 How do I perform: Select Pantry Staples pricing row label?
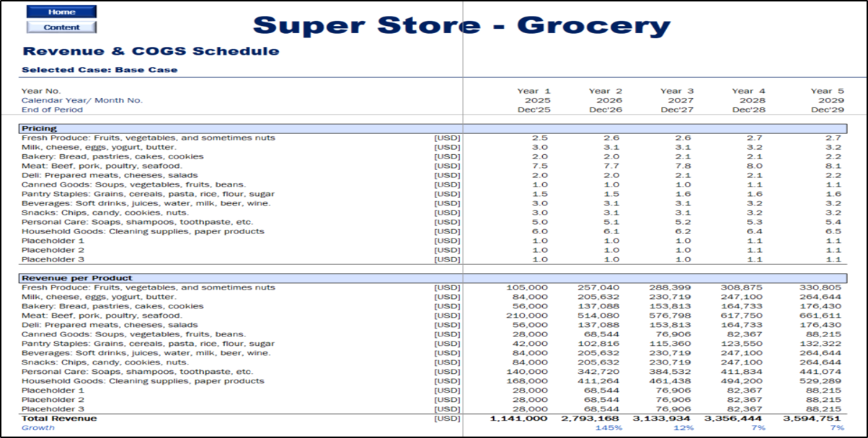click(x=147, y=194)
